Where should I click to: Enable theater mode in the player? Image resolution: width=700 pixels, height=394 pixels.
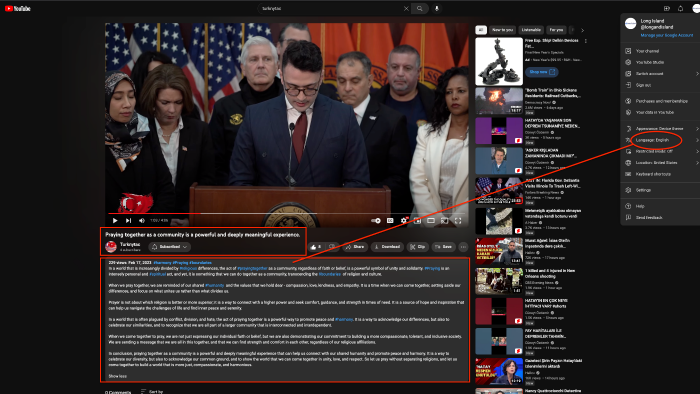coord(431,220)
